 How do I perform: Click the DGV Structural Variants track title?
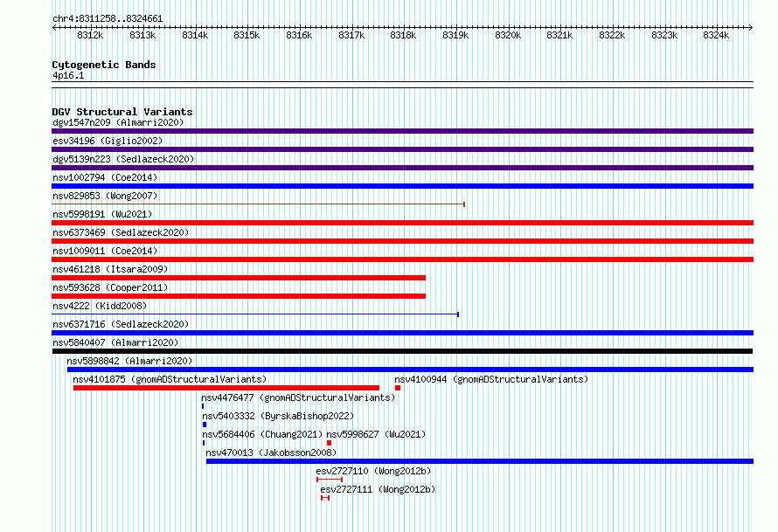tap(122, 112)
